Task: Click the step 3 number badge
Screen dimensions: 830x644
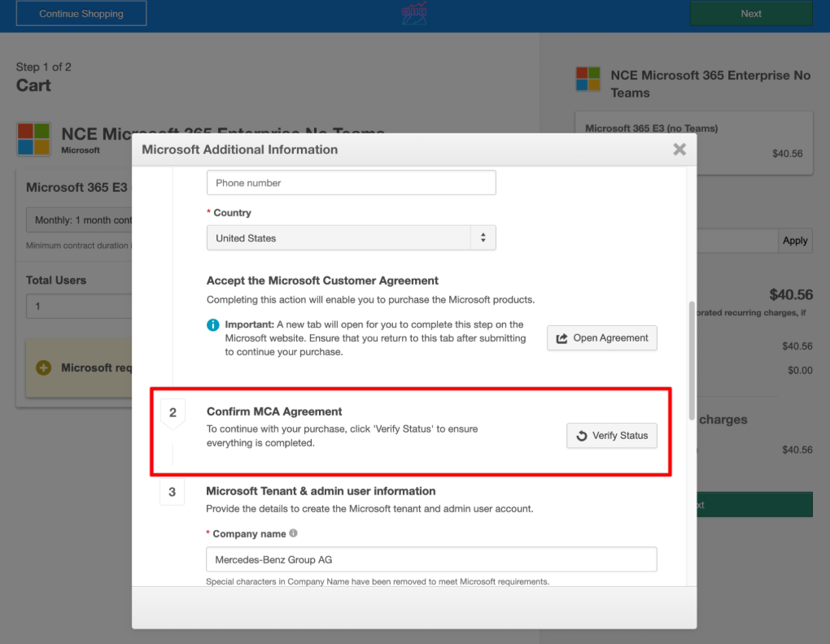Action: click(173, 492)
